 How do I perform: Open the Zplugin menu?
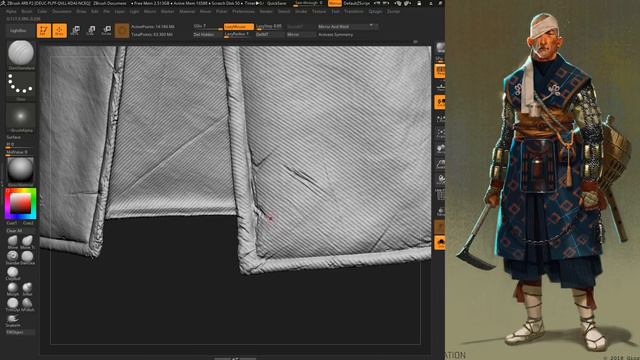[376, 11]
